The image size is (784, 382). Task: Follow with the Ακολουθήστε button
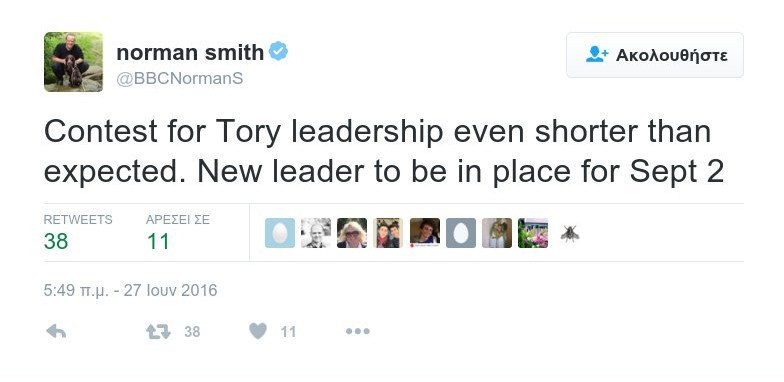tap(654, 55)
